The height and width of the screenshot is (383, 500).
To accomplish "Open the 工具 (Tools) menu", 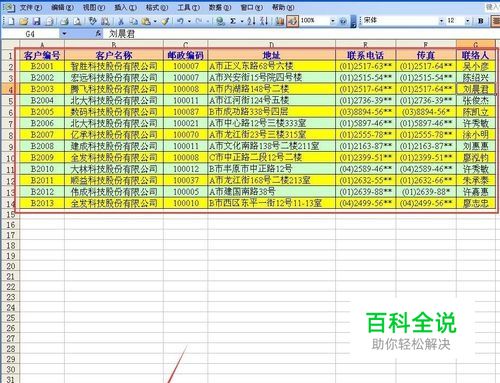I will [x=188, y=7].
